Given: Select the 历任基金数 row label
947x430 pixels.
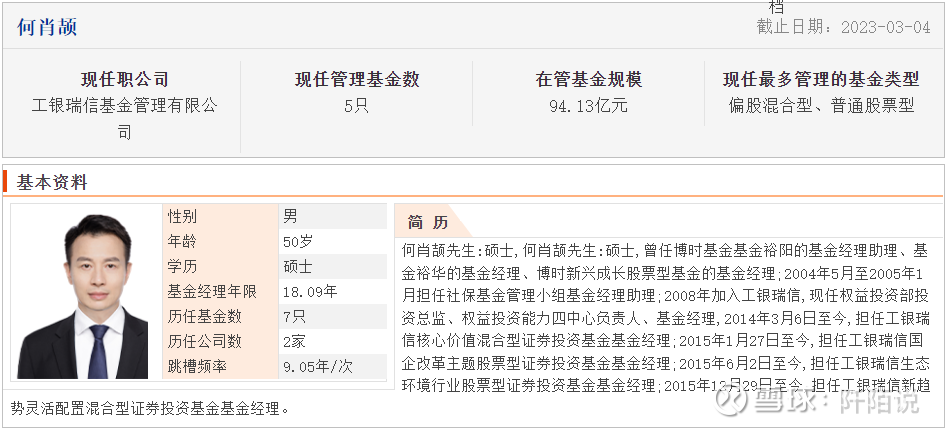Looking at the screenshot, I should pos(204,316).
